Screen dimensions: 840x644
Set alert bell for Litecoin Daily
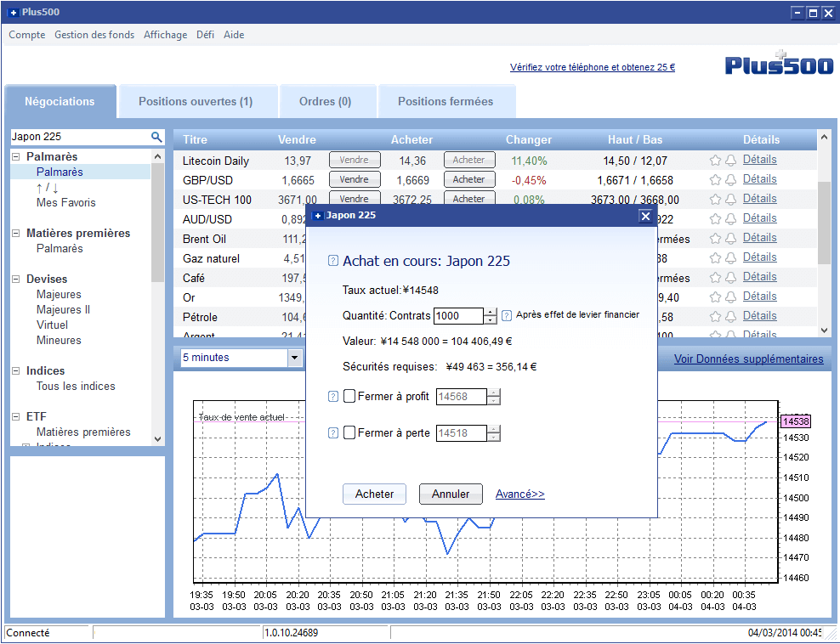730,160
